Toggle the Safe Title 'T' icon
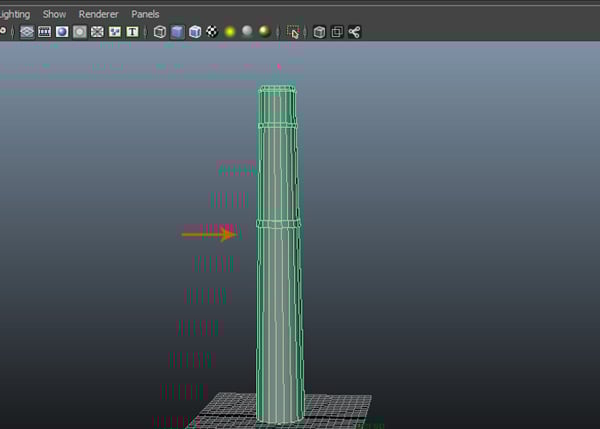 pos(132,32)
